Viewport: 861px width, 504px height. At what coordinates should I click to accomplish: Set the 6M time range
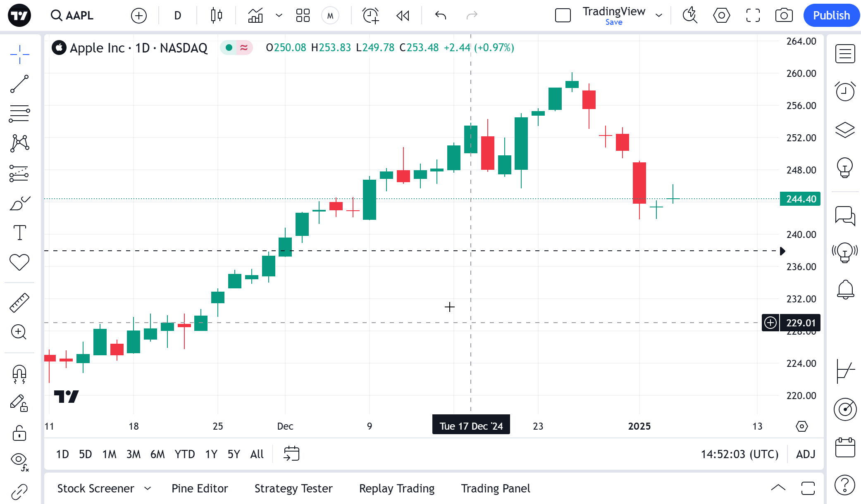click(x=157, y=454)
